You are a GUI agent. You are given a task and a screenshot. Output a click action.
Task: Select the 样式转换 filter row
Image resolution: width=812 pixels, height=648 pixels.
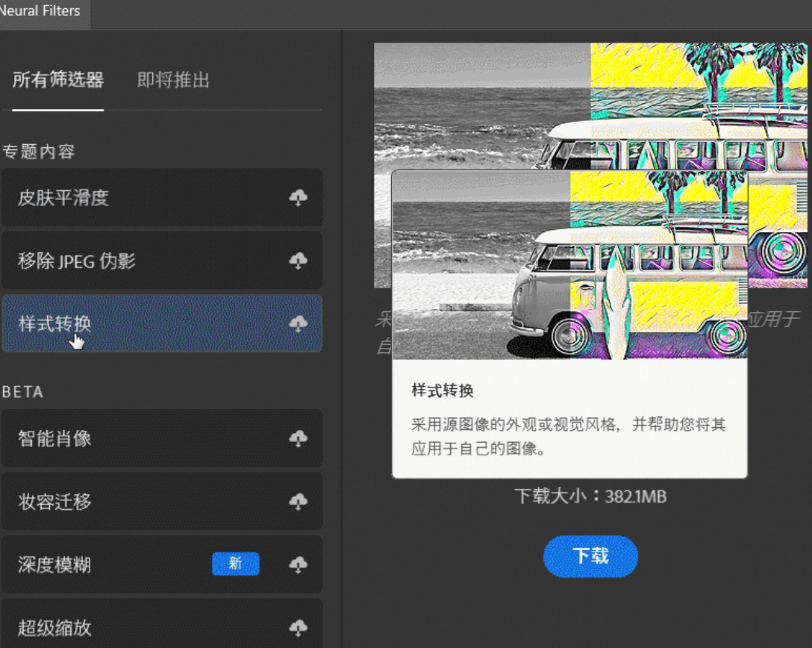coord(161,324)
